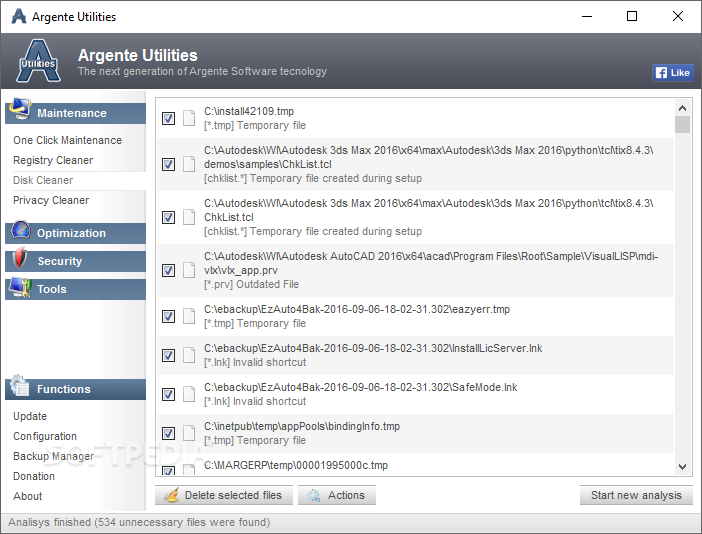Click the file icon beside InstallLicServer.lnk
The width and height of the screenshot is (702, 534).
click(x=189, y=355)
